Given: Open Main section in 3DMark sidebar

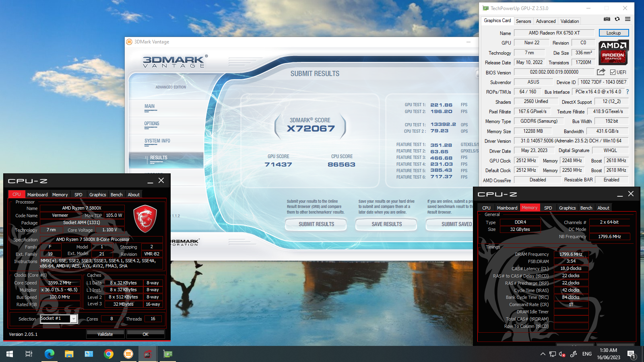Looking at the screenshot, I should coord(150,107).
